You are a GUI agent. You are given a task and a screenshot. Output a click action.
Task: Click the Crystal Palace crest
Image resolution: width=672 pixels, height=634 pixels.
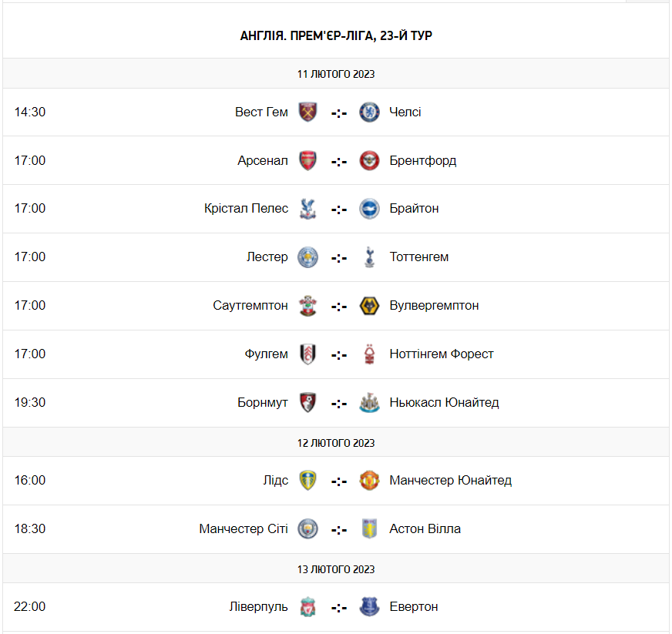pos(307,209)
